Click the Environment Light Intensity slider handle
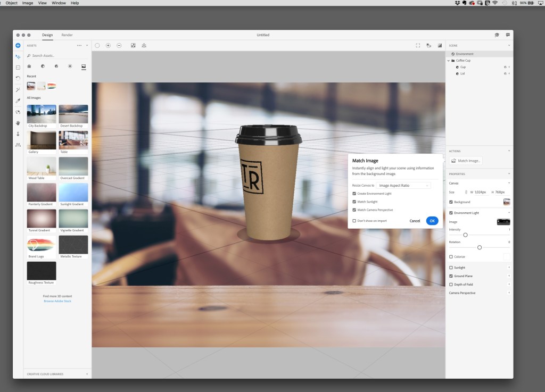Screen dimensions: 545x392 [465, 235]
